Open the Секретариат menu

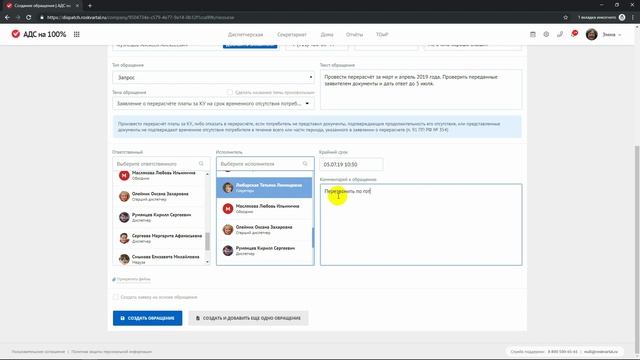coord(292,35)
